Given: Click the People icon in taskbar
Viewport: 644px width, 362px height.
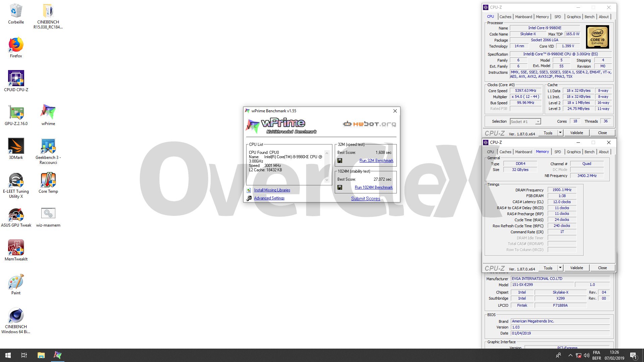Looking at the screenshot, I should tap(558, 355).
